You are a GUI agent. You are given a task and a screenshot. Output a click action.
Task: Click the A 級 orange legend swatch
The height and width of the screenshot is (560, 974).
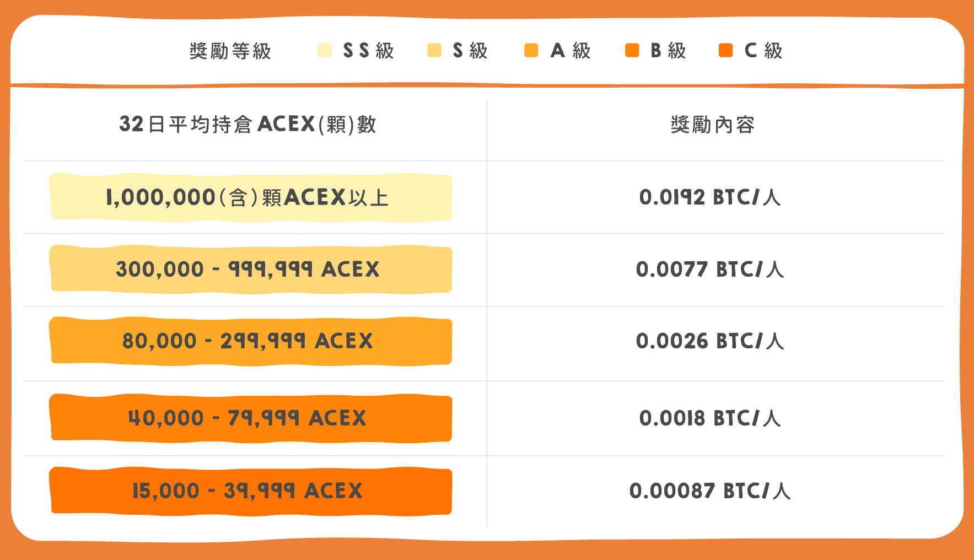tap(531, 50)
